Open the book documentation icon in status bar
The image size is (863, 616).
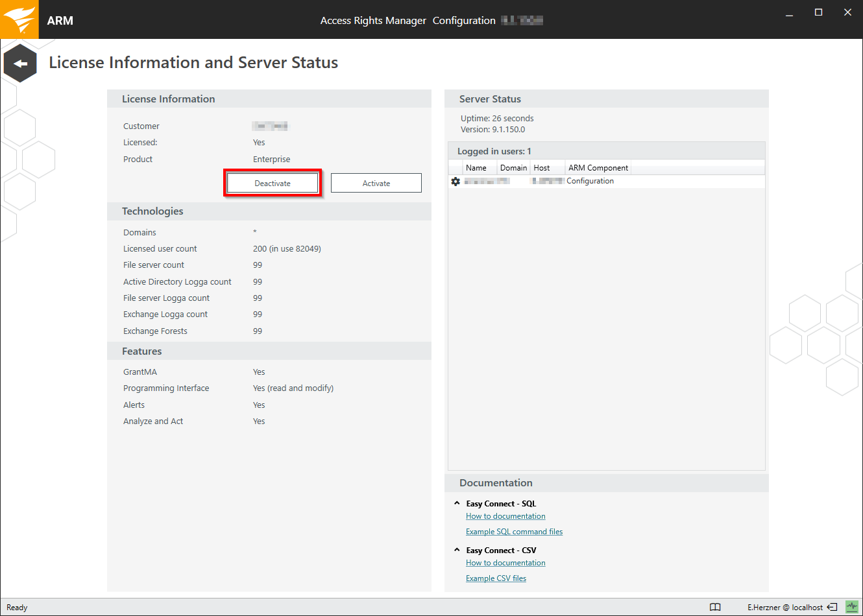[715, 607]
